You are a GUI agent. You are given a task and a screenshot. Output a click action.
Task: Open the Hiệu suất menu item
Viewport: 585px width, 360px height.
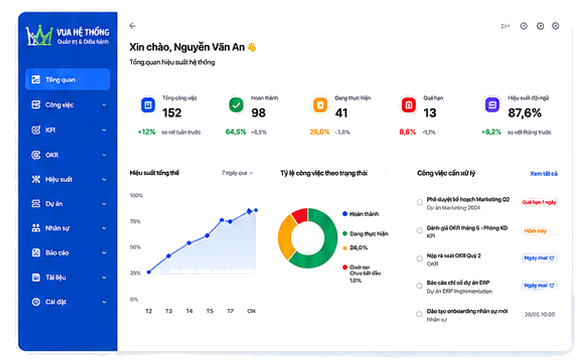[x=68, y=179]
